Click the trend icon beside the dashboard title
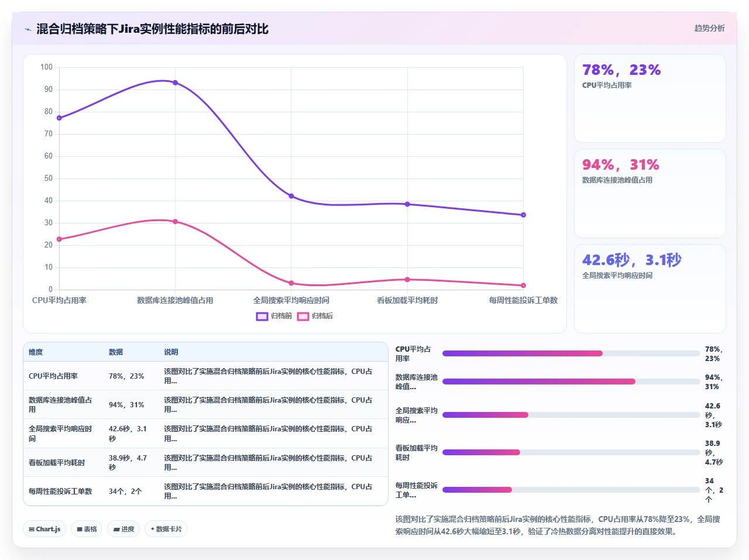 click(28, 29)
